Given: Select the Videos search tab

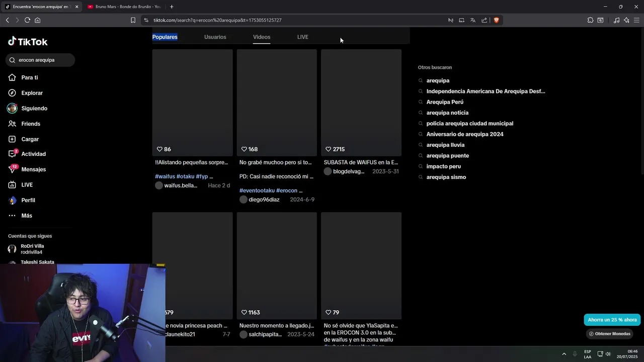Looking at the screenshot, I should (x=262, y=37).
